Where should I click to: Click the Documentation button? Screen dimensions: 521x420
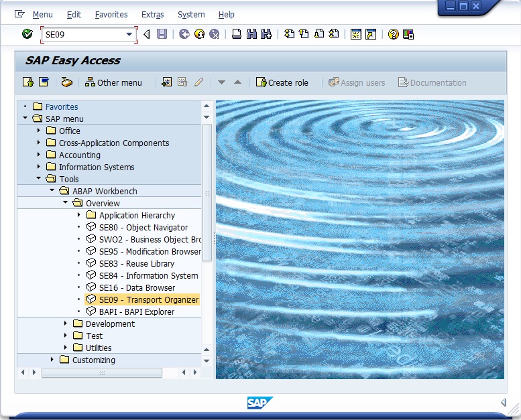point(432,82)
